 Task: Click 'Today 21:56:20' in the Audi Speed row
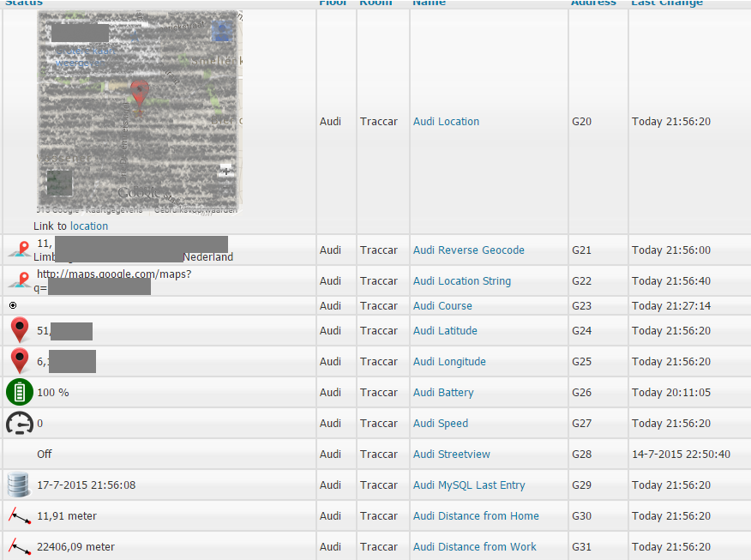point(671,424)
